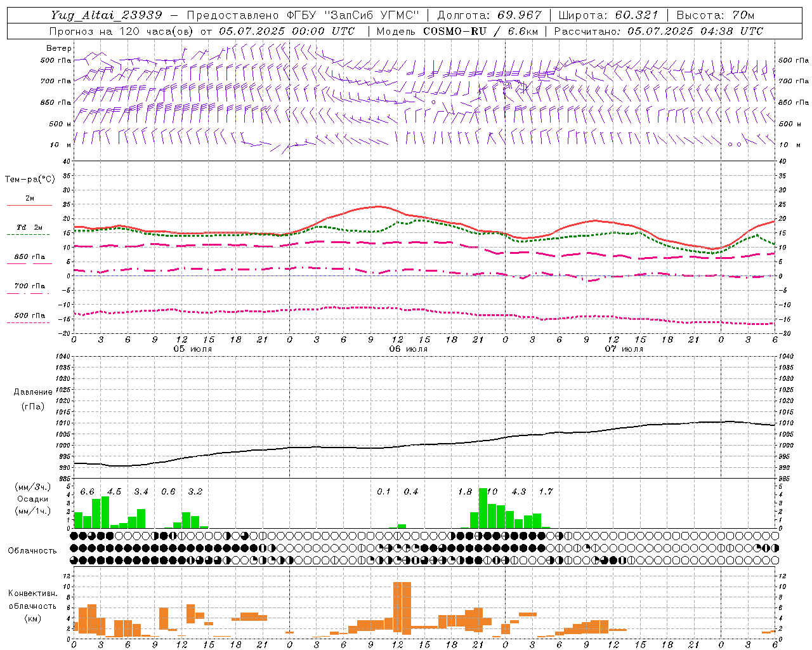The width and height of the screenshot is (812, 650).
Task: Click the precipitation total 0.6
Action: click(168, 492)
